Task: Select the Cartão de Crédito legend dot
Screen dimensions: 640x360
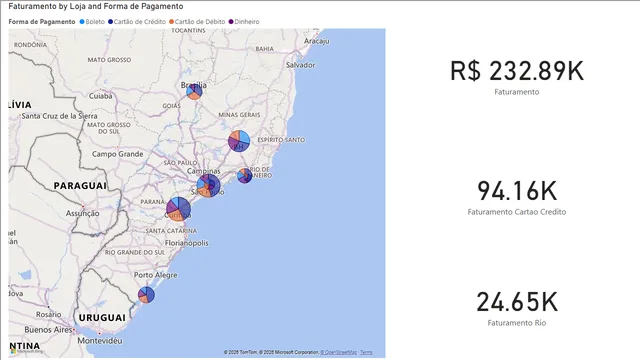Action: 110,22
